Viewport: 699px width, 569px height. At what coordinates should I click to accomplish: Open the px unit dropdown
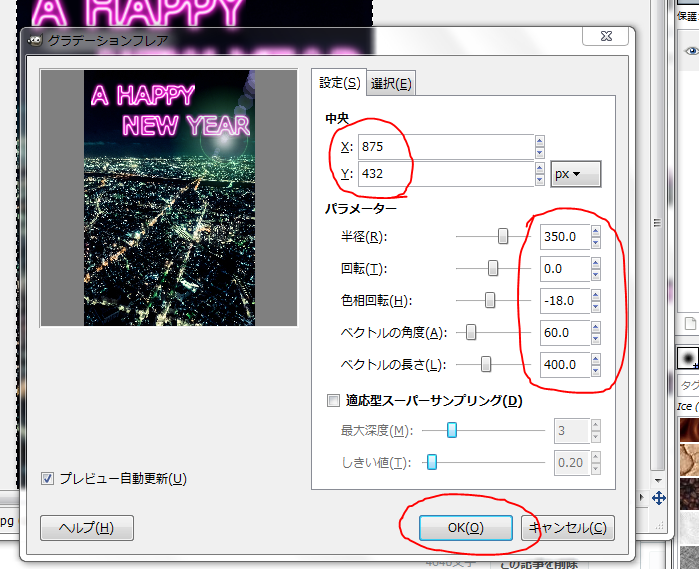coord(576,174)
